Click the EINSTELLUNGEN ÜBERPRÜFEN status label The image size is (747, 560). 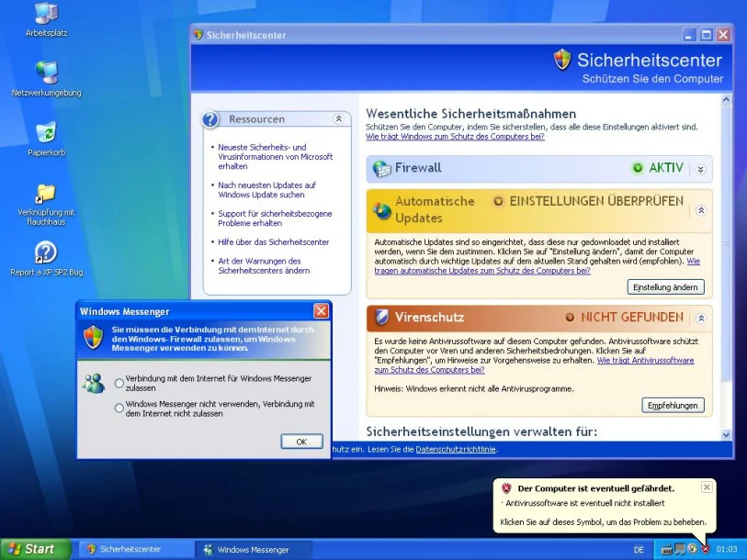(x=596, y=201)
